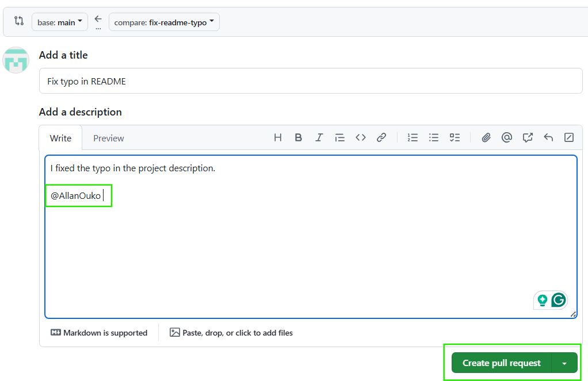Switch to the Write tab
Viewport: 588px width, 381px height.
click(60, 138)
